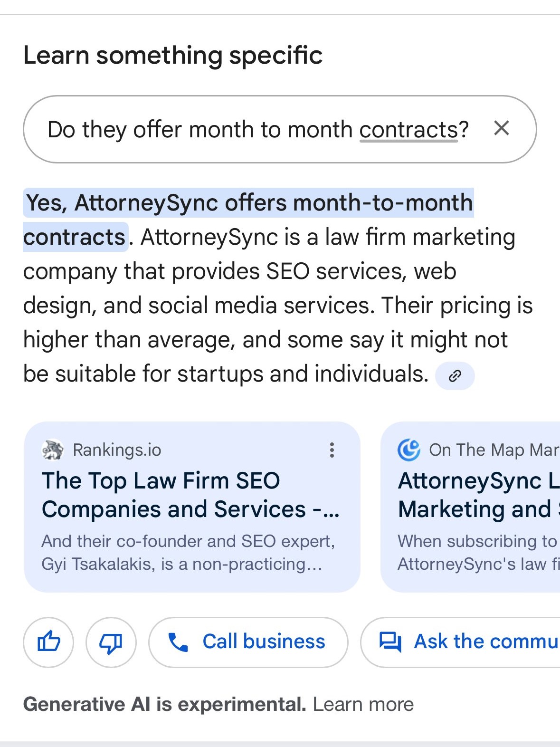
Task: Click the Ask the community button
Action: tap(460, 642)
